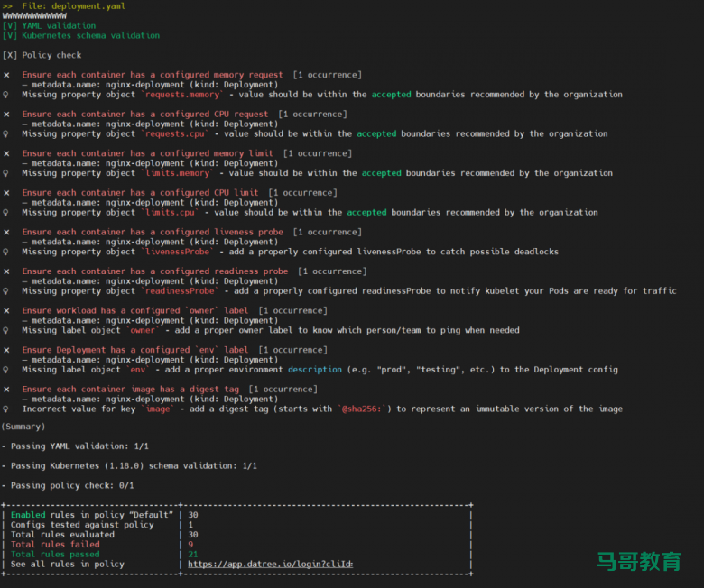704x588 pixels.
Task: Click the lightbulb hint icon for missing owner label
Action: click(7, 331)
